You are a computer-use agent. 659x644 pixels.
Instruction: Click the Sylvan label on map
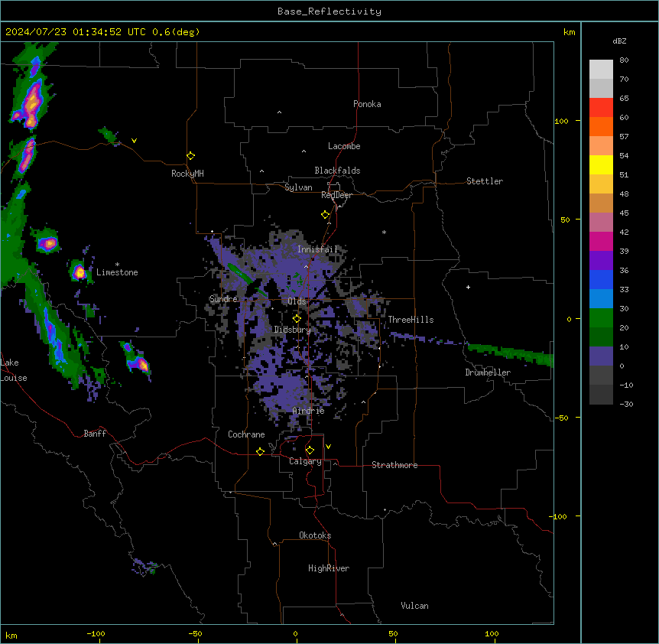[x=298, y=187]
